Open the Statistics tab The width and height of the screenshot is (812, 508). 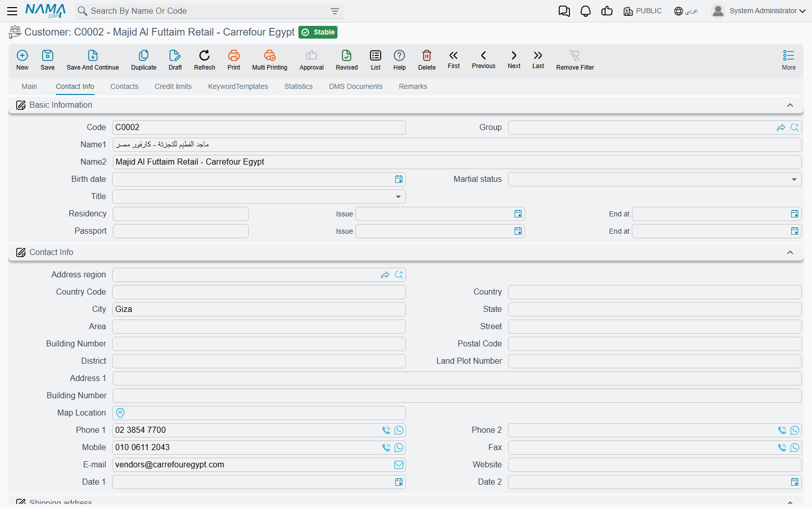point(298,86)
